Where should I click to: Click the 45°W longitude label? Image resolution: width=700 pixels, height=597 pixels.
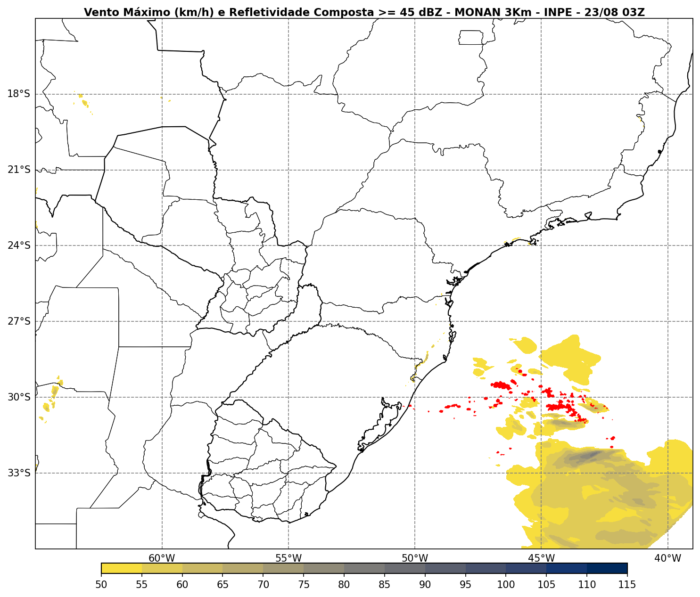click(x=541, y=558)
